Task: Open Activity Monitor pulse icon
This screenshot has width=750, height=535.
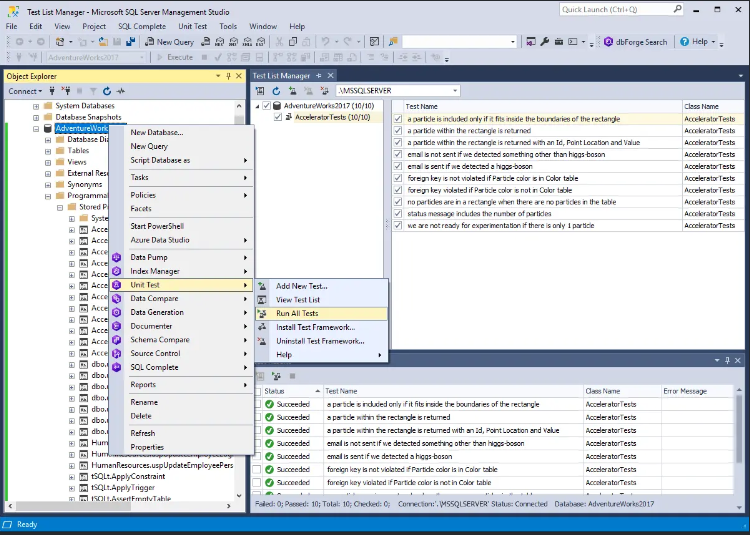Action: (121, 91)
